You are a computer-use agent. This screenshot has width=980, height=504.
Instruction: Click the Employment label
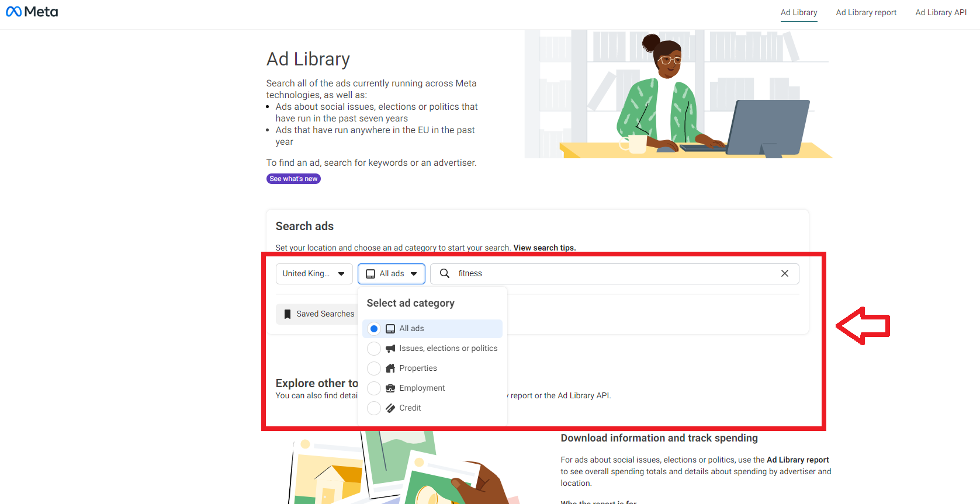pos(422,388)
